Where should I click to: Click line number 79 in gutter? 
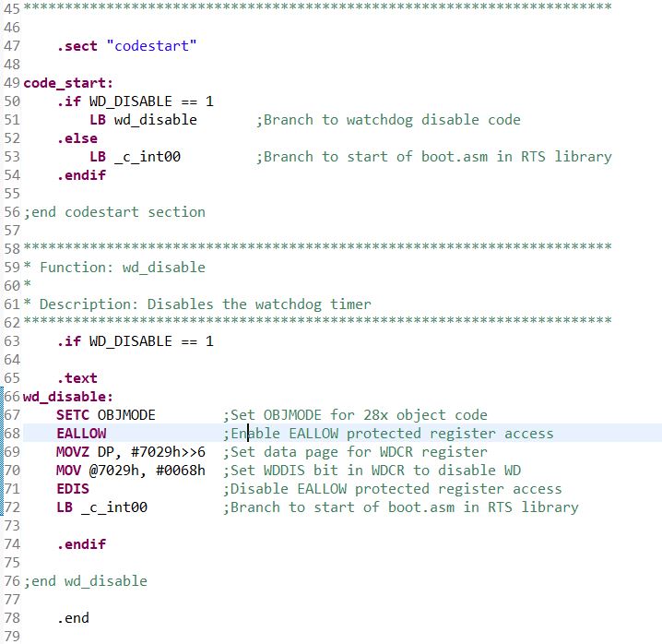[12, 636]
